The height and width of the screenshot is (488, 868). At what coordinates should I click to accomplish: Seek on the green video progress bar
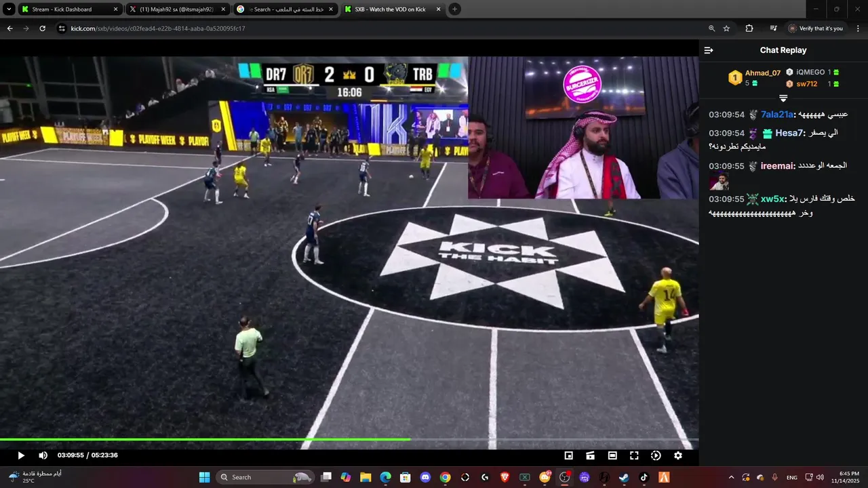(x=349, y=439)
